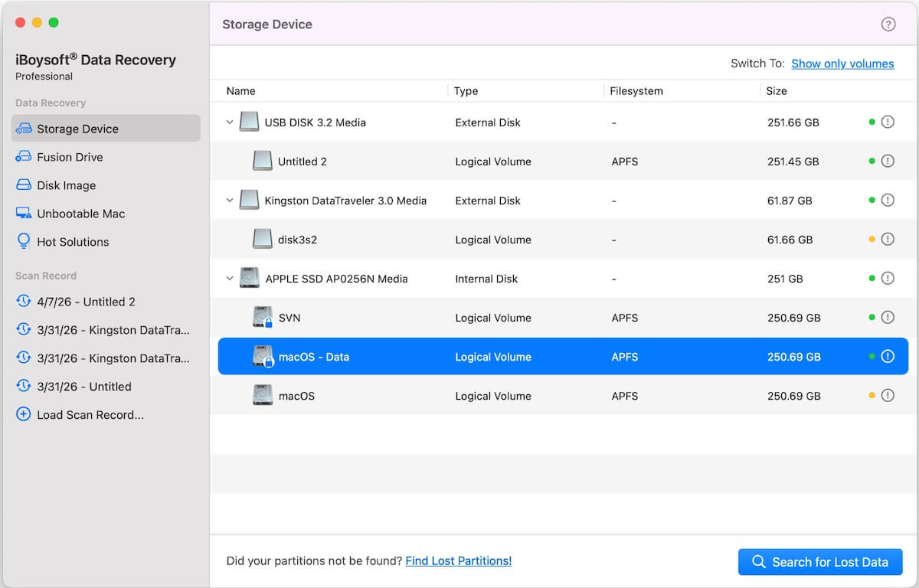
Task: Click the 251.45 GB size value
Action: [793, 162]
